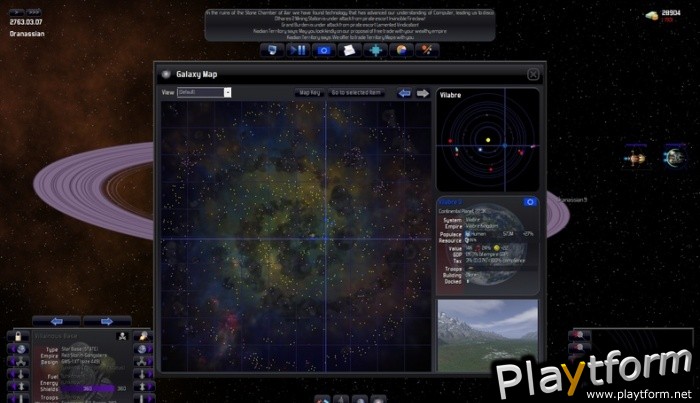The image size is (700, 403).
Task: Click the pirate skull flag icon
Action: [x=122, y=336]
